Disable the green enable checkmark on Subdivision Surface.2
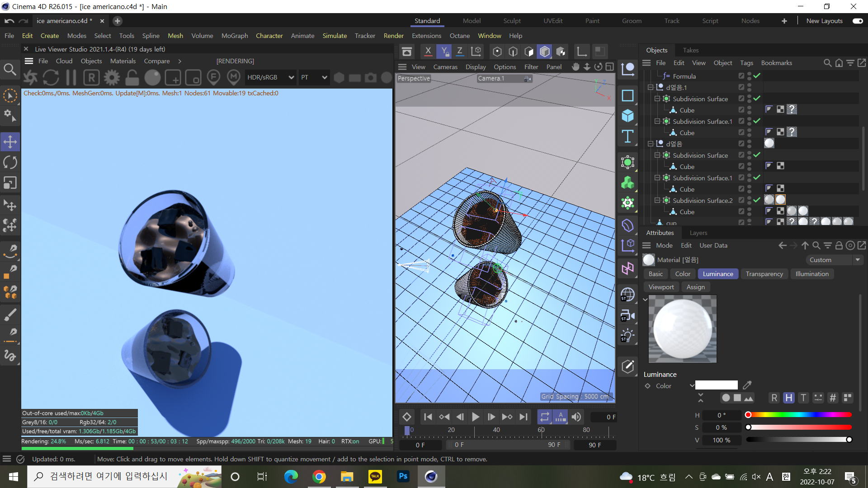This screenshot has width=868, height=488. click(757, 200)
